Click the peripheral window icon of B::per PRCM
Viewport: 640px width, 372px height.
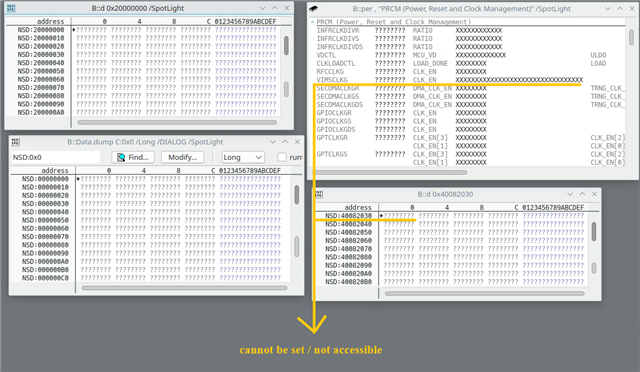point(313,9)
